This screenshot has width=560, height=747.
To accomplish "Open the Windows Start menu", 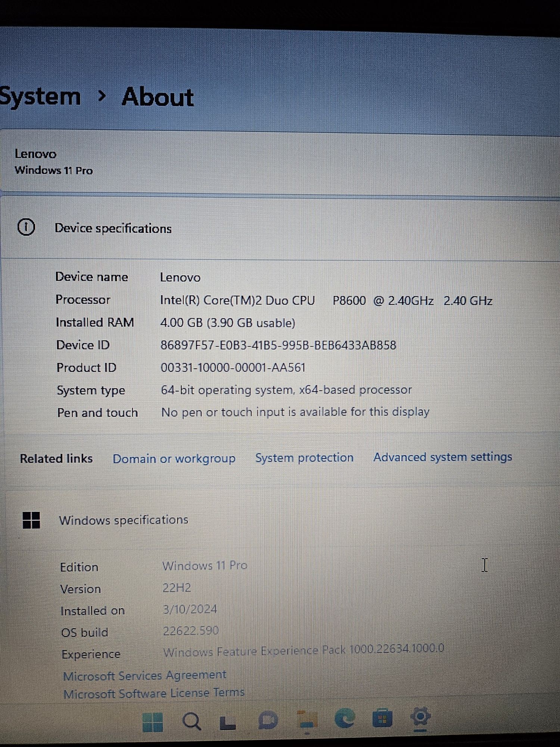I will (x=153, y=722).
